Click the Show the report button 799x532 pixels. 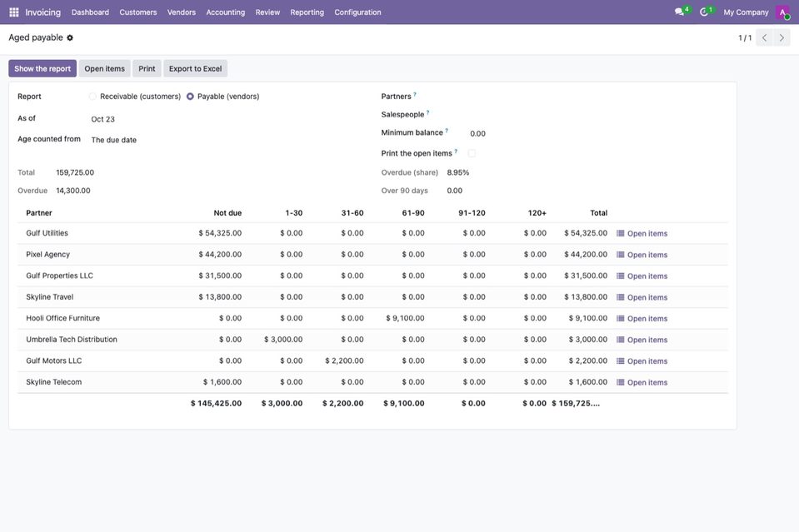pos(42,69)
